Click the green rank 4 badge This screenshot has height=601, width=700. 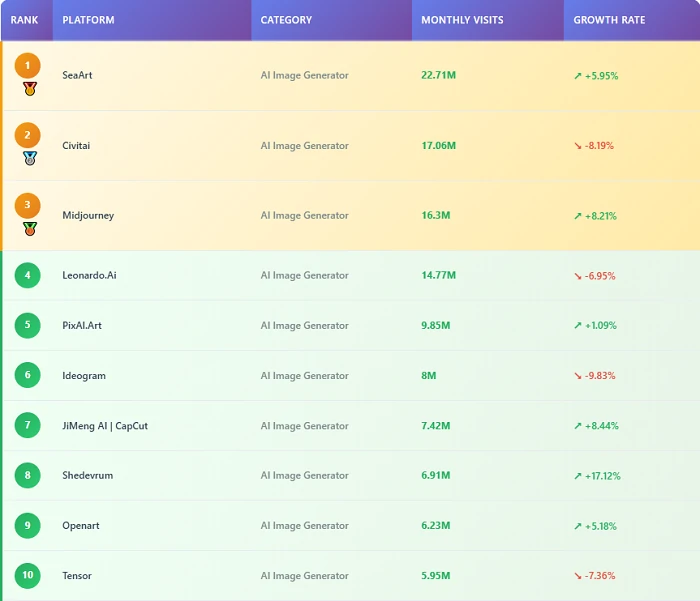pyautogui.click(x=28, y=275)
